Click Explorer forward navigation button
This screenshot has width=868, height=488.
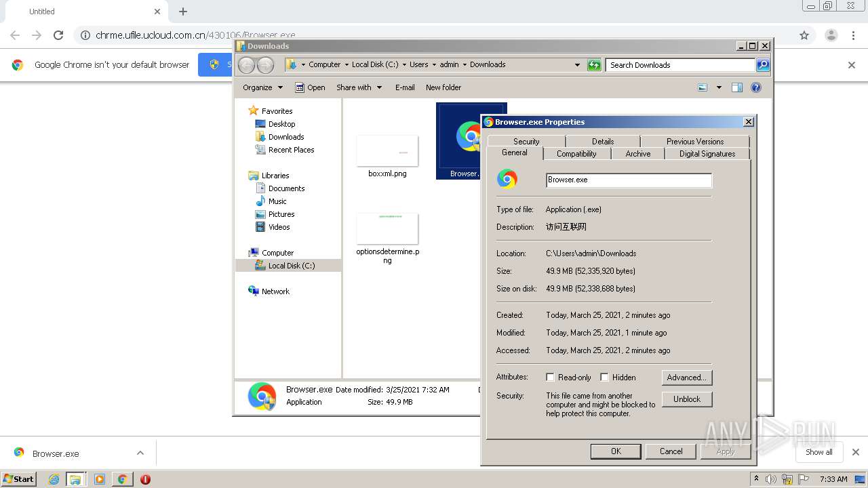pyautogui.click(x=265, y=64)
